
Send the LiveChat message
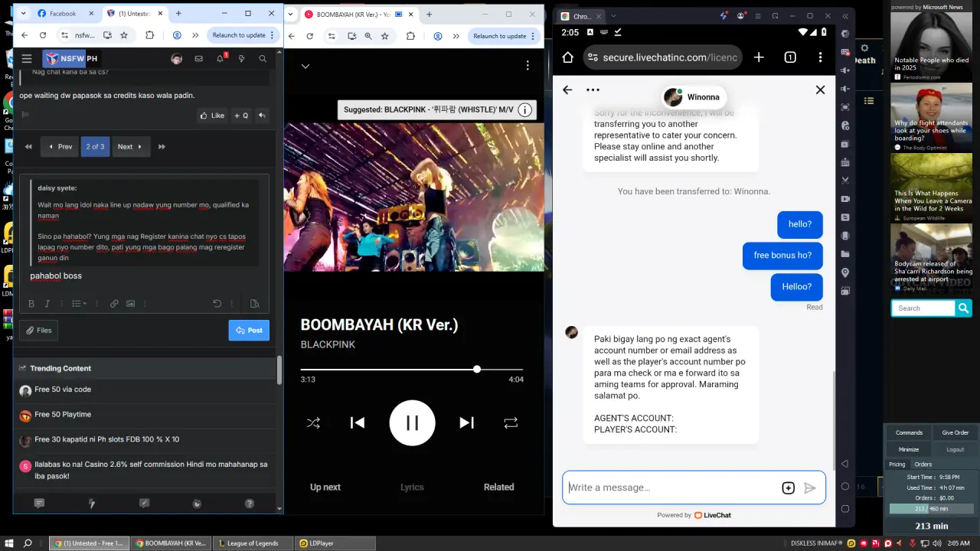click(x=810, y=488)
